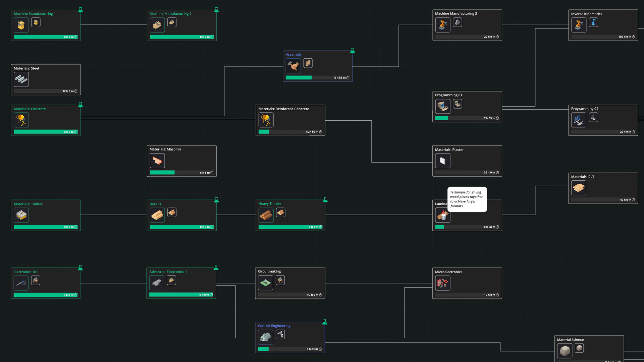The width and height of the screenshot is (644, 362).
Task: Click the Material Science cube icon
Action: 565,351
